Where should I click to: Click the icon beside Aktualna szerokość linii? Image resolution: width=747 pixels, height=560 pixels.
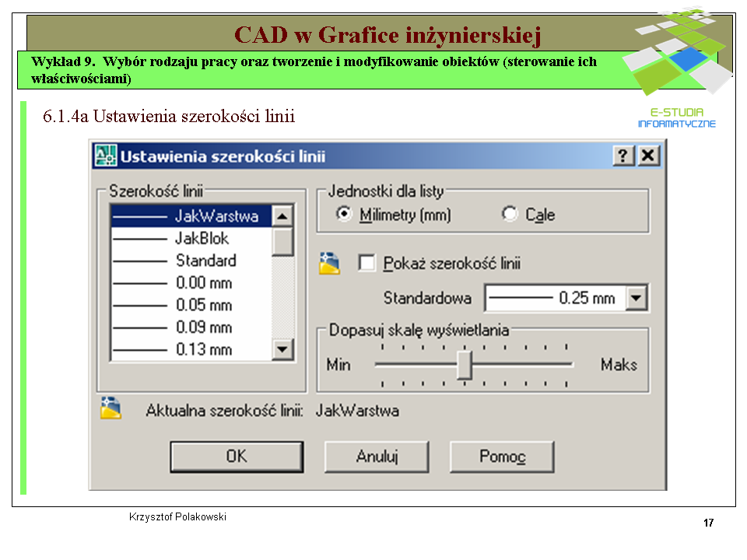[110, 408]
